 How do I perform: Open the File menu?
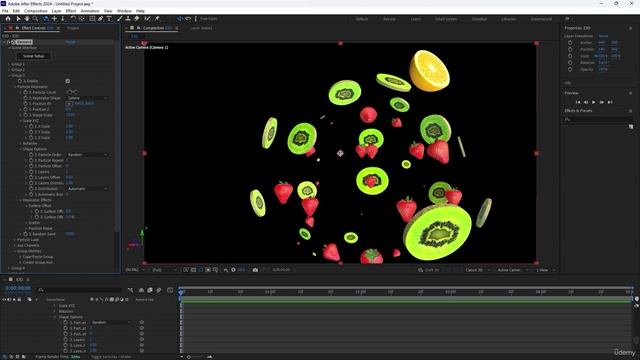pos(5,11)
